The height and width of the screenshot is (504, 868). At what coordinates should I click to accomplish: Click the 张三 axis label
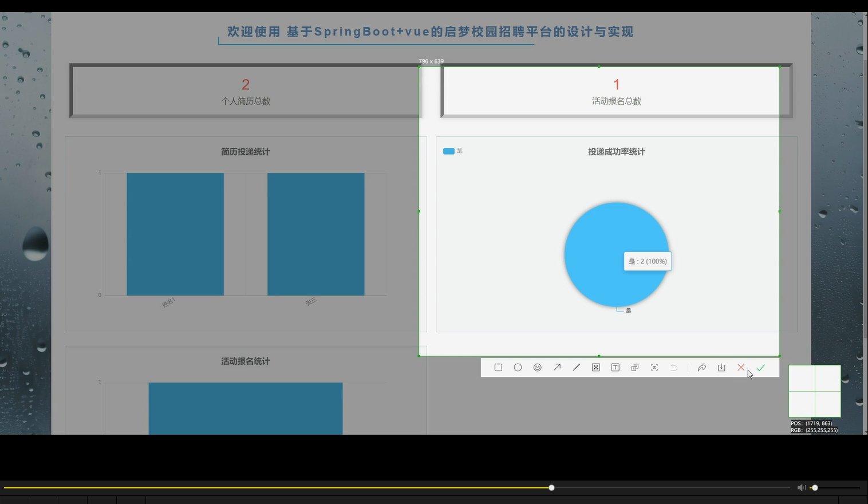[310, 302]
